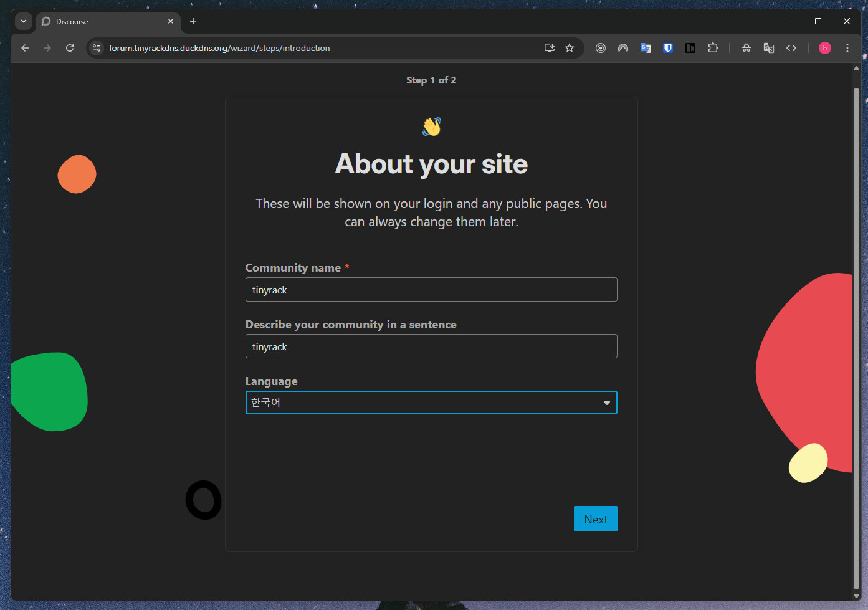Open the Language dropdown
868x610 pixels.
[x=431, y=403]
